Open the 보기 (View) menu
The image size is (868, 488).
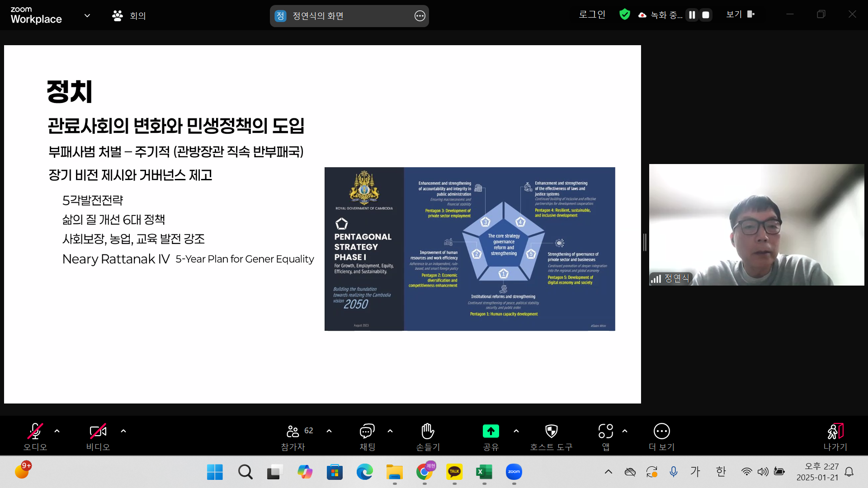tap(734, 14)
